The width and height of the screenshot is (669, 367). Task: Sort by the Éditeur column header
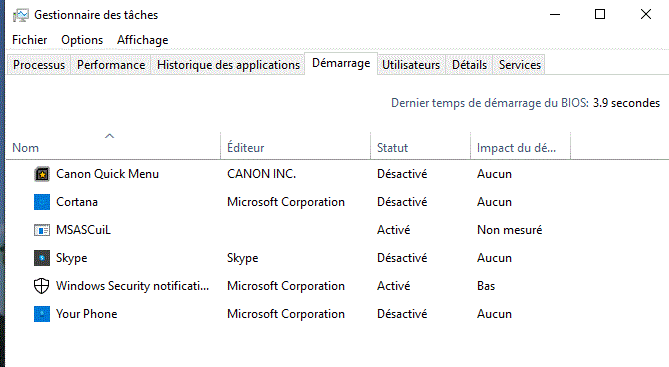tap(295, 146)
